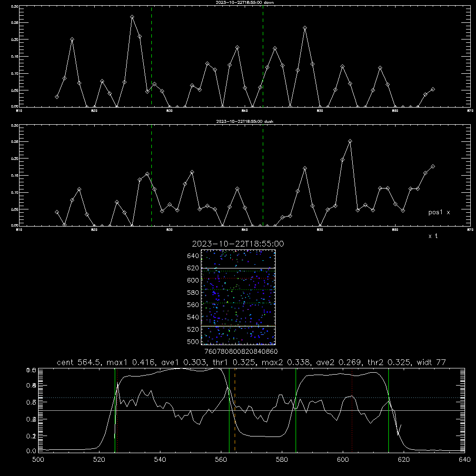Screen dimensions: 476x476
Task: Click the '600' tick label on the profile plot x-axis
Action: [x=343, y=460]
